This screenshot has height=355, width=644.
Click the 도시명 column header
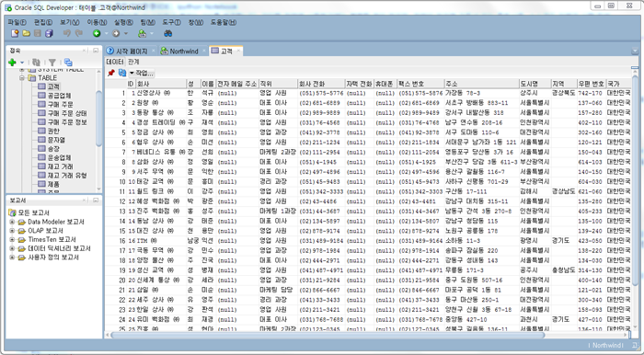coord(535,84)
